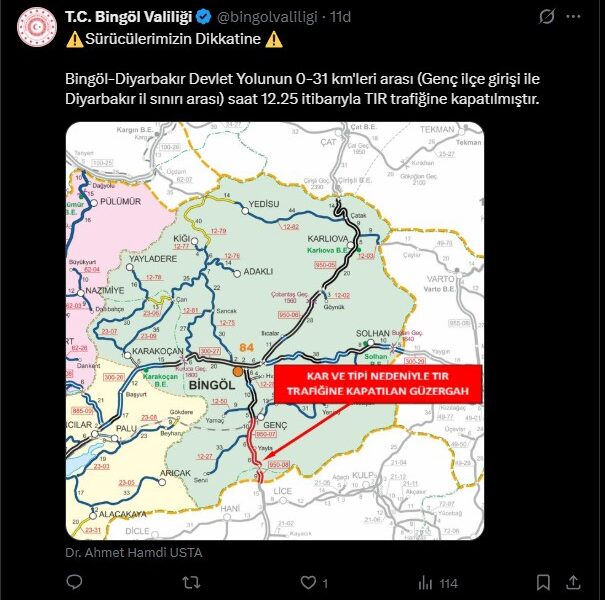Screen dimensions: 605x600
Task: Click image credit Dr. Ahmet Hamdi USTA
Action: tap(134, 553)
